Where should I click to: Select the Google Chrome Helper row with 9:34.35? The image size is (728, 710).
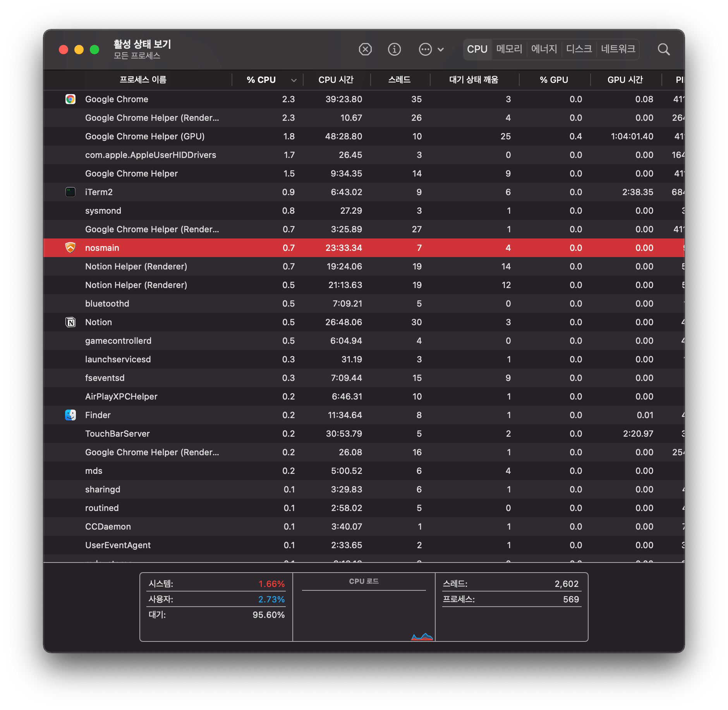click(x=364, y=173)
